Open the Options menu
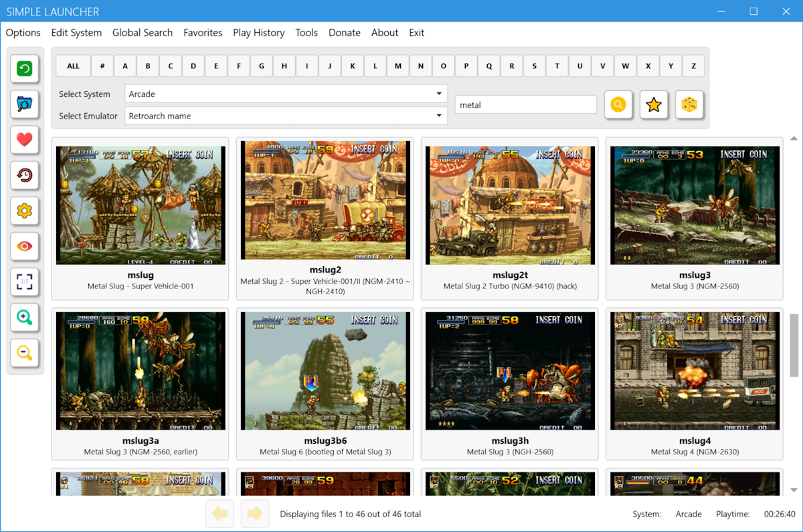 23,33
